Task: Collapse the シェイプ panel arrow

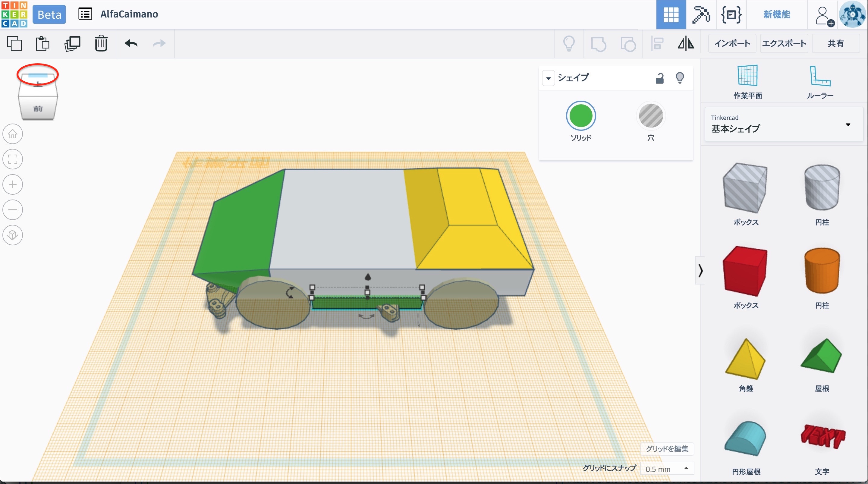Action: pyautogui.click(x=548, y=78)
